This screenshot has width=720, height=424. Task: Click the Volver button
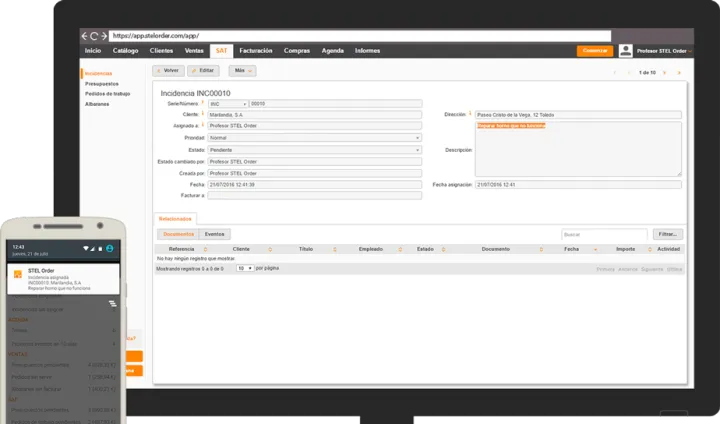point(167,71)
